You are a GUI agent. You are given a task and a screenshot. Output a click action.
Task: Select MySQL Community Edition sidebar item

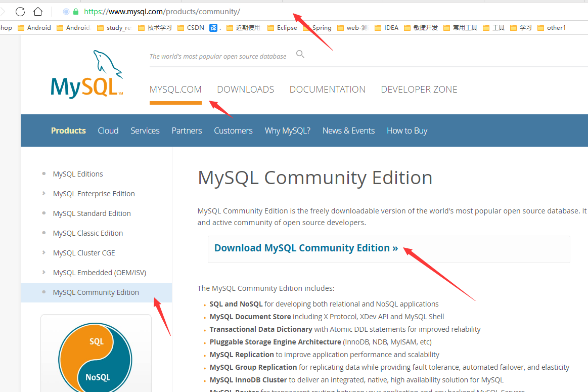(x=96, y=292)
